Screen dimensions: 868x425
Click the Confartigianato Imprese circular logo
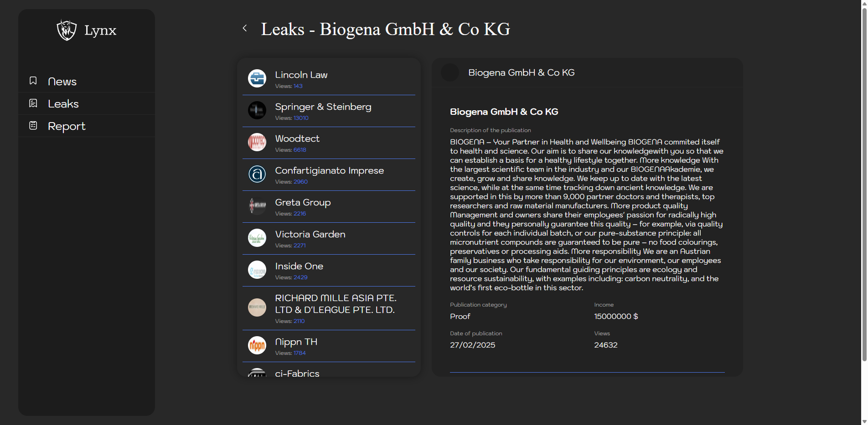point(257,174)
